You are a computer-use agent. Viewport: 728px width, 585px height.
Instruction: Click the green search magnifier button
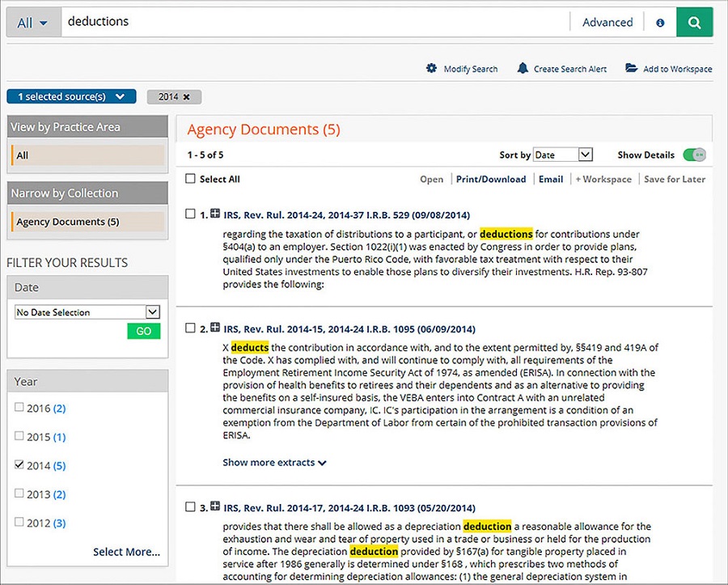(694, 23)
